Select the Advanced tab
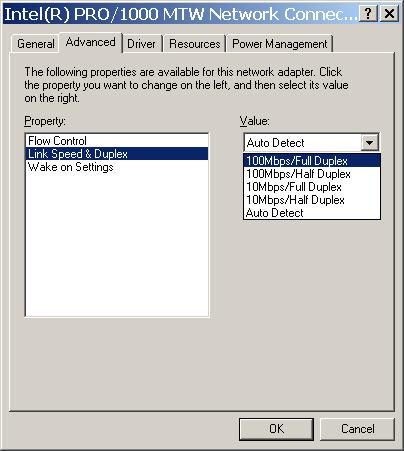This screenshot has height=451, width=404. (x=91, y=42)
